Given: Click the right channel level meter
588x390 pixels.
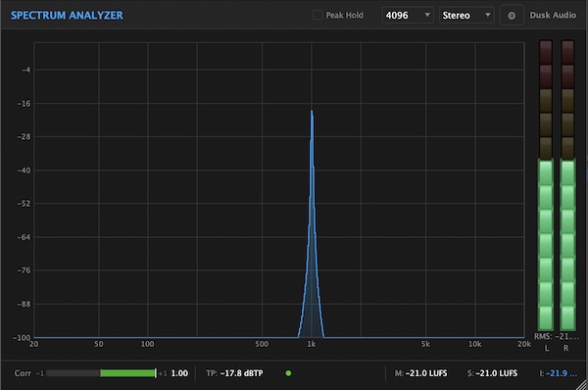Looking at the screenshot, I should click(567, 185).
